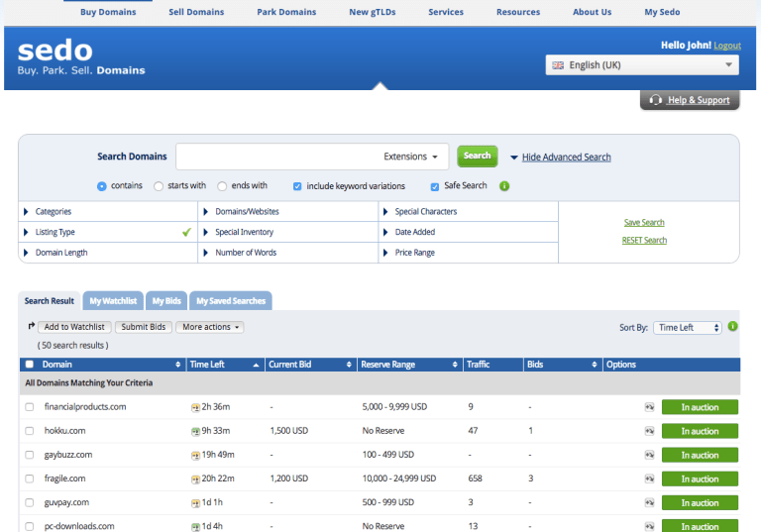Click the RESET Search link

point(644,241)
